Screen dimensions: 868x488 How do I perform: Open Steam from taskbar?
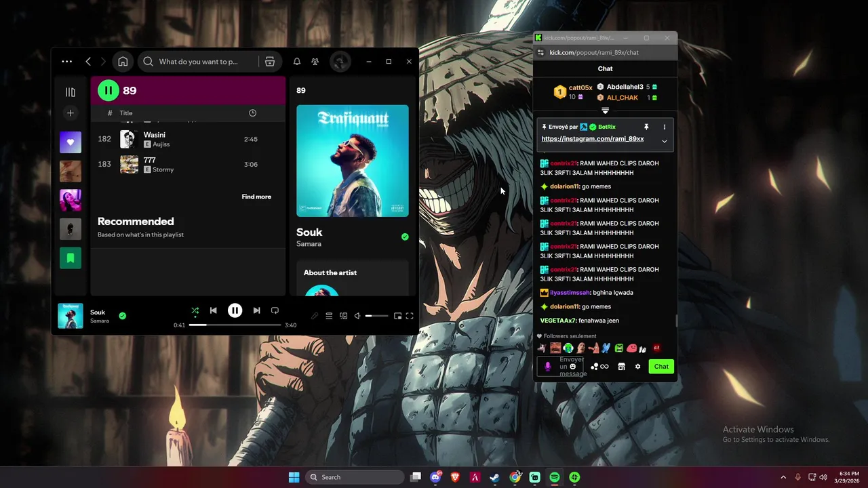[x=496, y=477]
